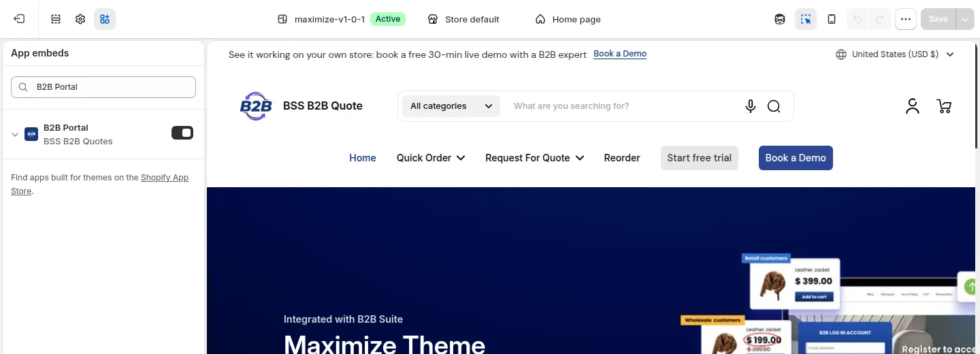Click the BSS B2B Quotes app subtitle
980x354 pixels.
[78, 142]
